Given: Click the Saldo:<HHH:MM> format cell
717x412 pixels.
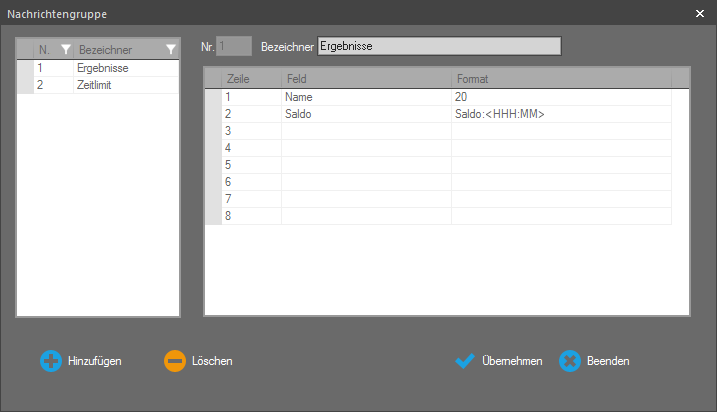Looking at the screenshot, I should pos(560,114).
